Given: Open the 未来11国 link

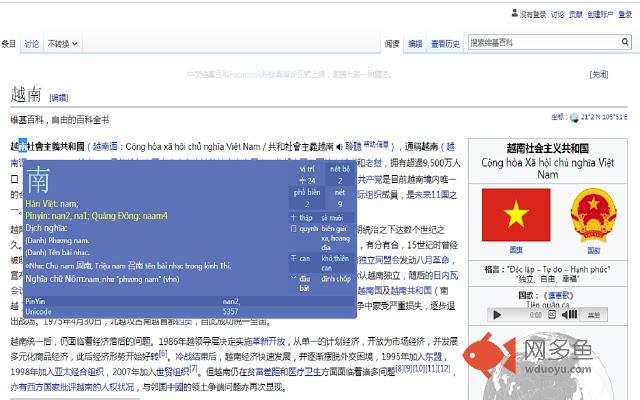Looking at the screenshot, I should pyautogui.click(x=431, y=195).
